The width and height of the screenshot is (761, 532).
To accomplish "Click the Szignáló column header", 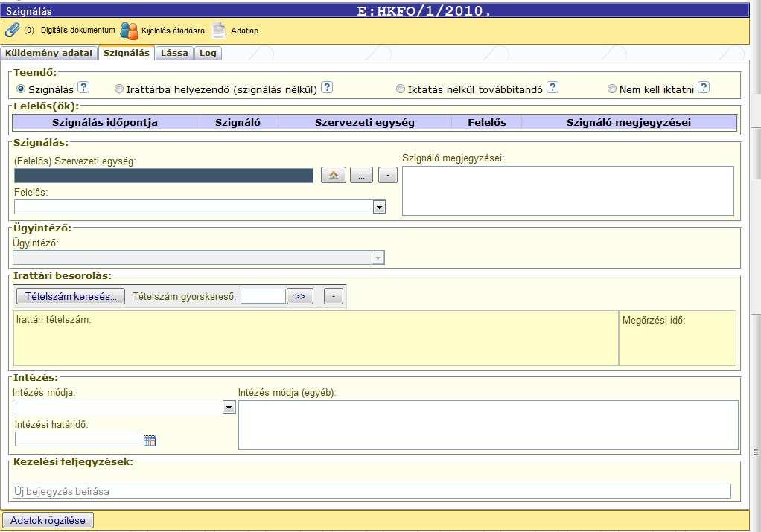I will click(x=238, y=123).
